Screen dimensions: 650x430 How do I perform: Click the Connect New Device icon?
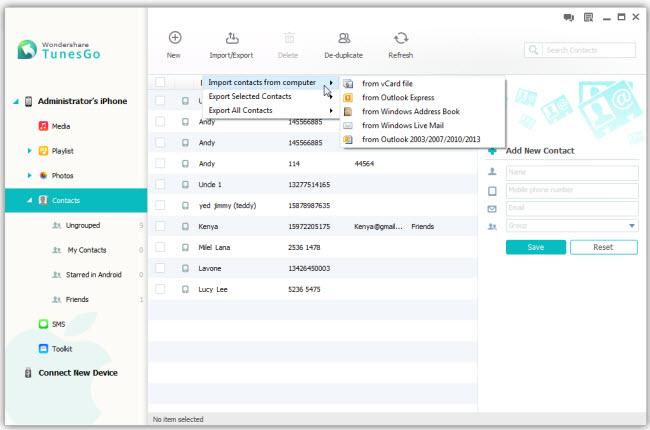coord(28,373)
